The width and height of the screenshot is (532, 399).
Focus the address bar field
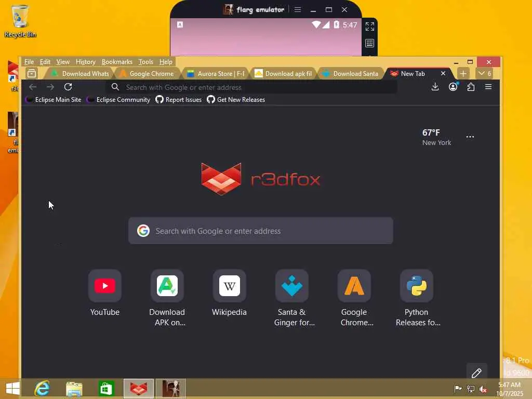[252, 87]
